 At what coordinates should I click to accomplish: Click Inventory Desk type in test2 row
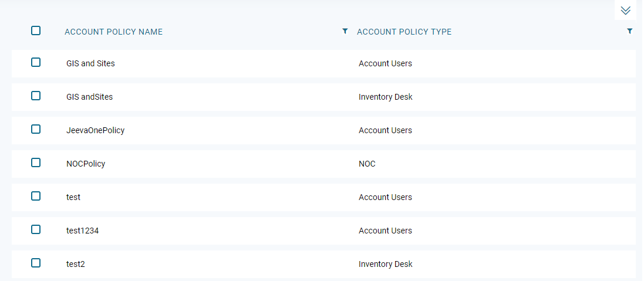pos(385,264)
